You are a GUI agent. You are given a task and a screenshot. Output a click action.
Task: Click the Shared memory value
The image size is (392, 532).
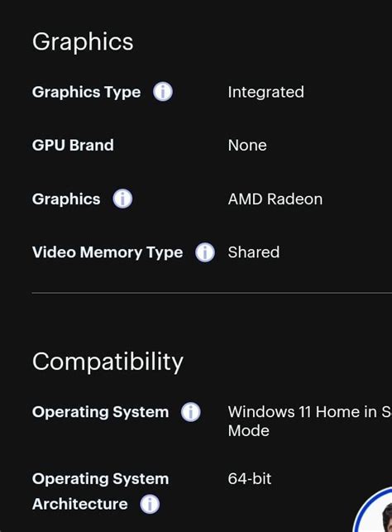(254, 252)
